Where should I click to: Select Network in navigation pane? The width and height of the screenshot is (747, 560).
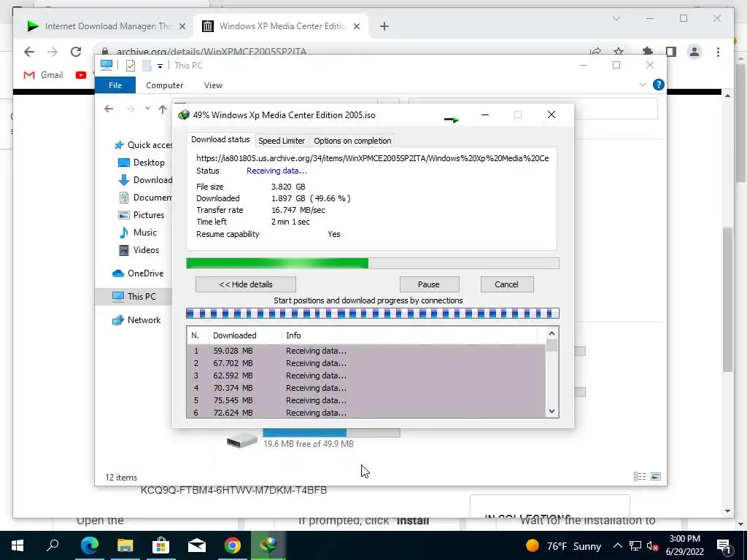click(x=136, y=320)
